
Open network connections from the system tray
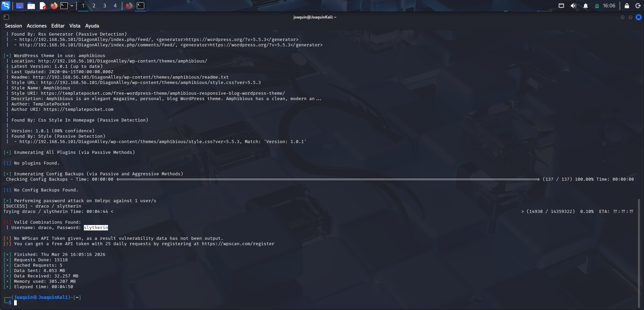click(561, 5)
